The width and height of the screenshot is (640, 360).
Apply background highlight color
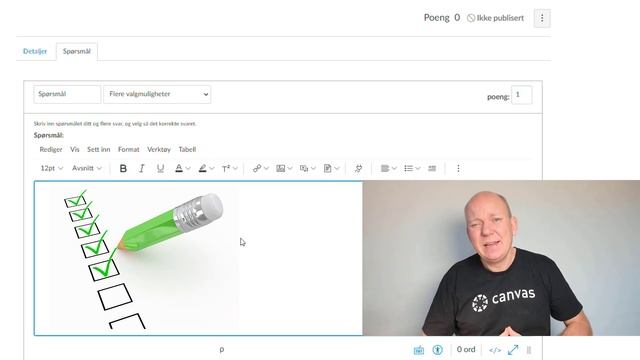click(x=202, y=168)
